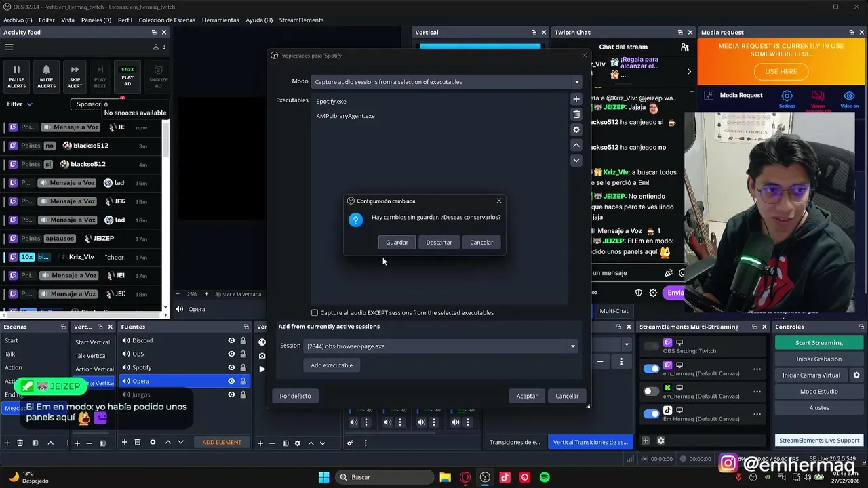Switch to Vertical Transiciones de escena tab
The image size is (868, 488).
point(590,442)
